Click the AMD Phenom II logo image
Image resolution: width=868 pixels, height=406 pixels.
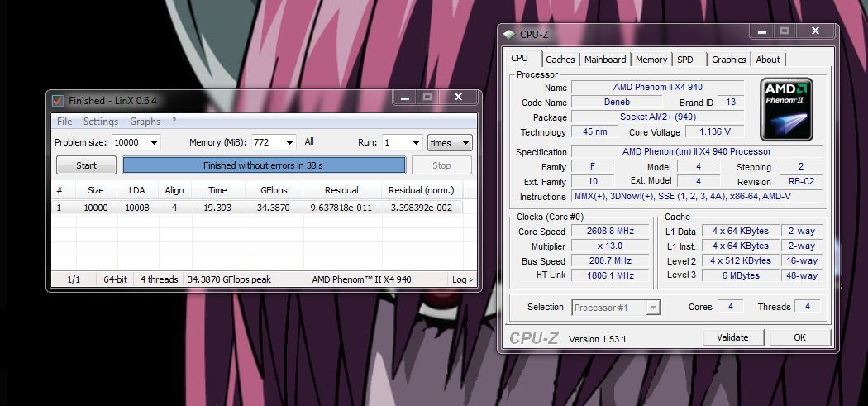(x=786, y=109)
